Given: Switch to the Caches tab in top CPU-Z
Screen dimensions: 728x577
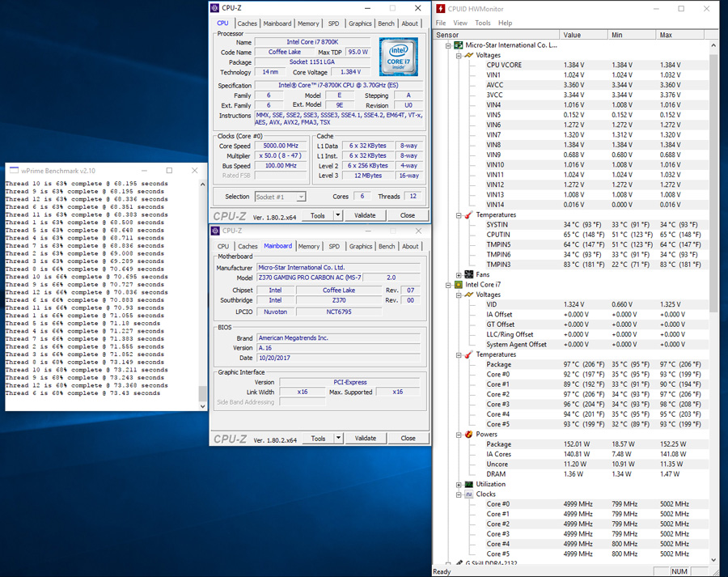Looking at the screenshot, I should [x=248, y=23].
